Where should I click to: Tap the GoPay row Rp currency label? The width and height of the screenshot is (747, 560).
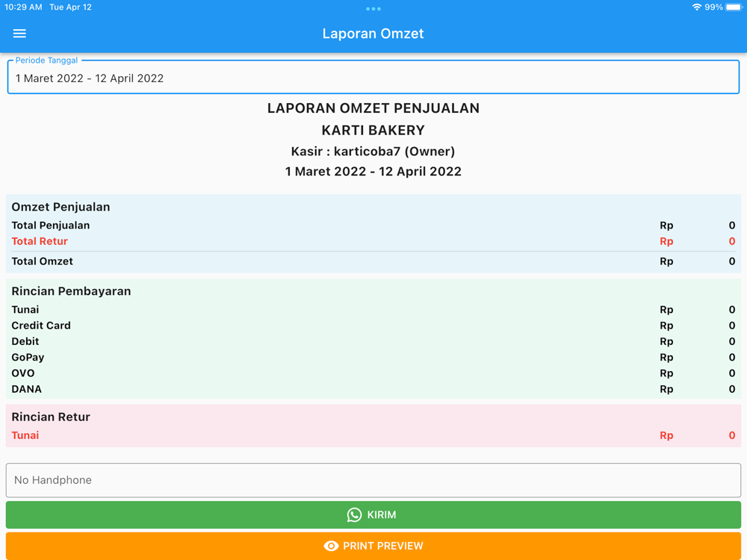(666, 358)
